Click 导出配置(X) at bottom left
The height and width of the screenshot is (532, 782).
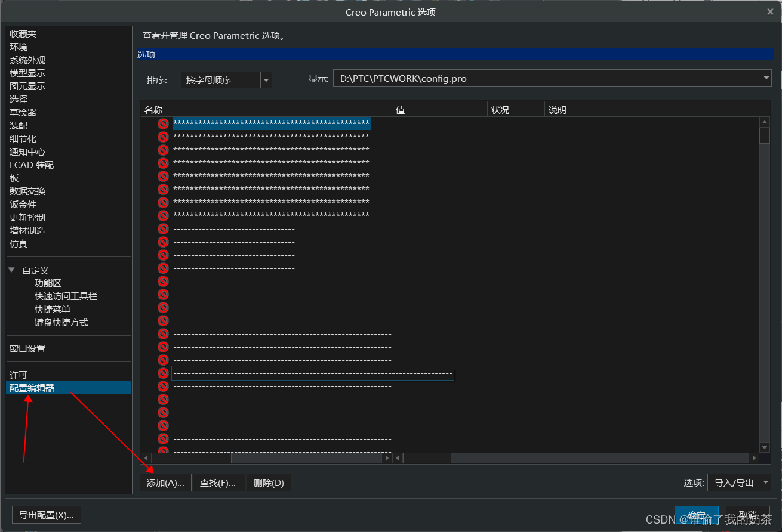coord(46,514)
